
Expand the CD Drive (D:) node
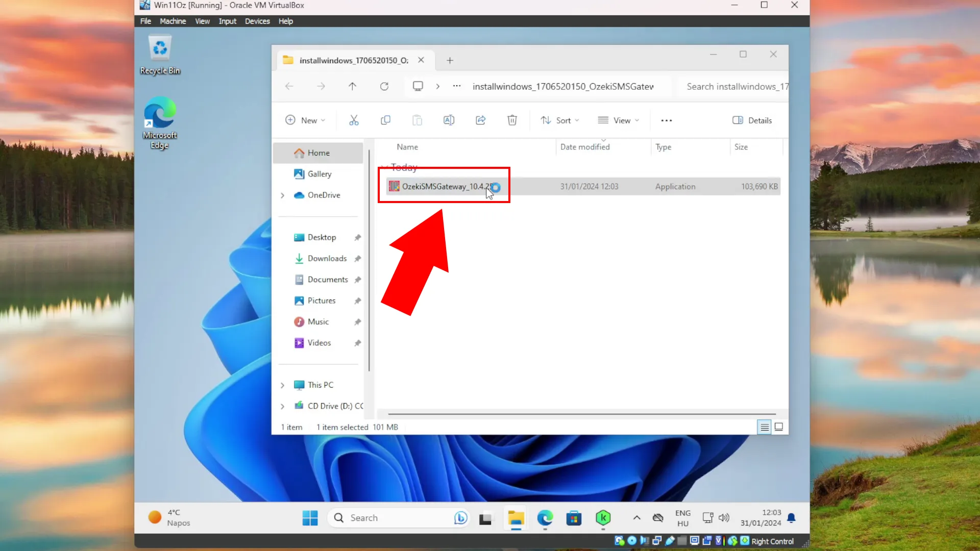[x=282, y=406]
